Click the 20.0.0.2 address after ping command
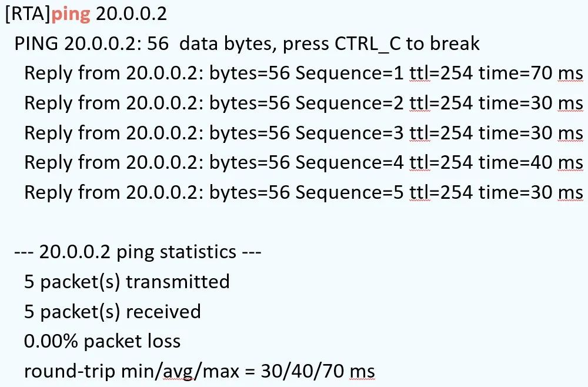This screenshot has width=588, height=387. (x=131, y=14)
